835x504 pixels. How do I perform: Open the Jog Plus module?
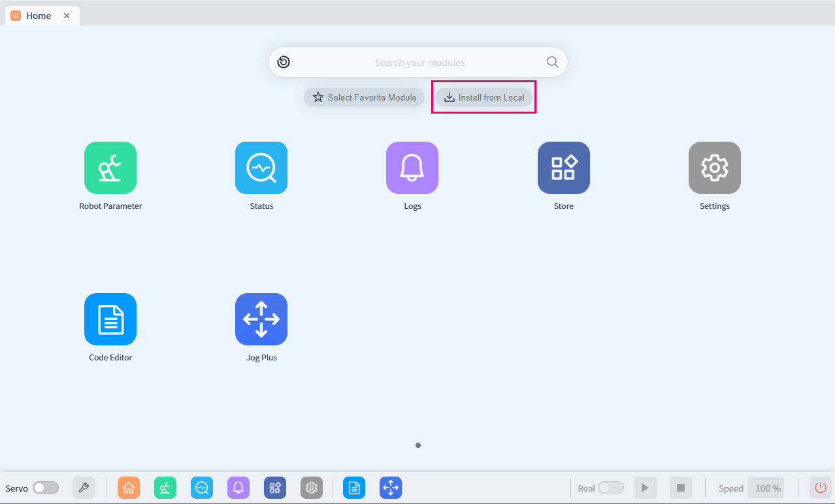point(261,319)
